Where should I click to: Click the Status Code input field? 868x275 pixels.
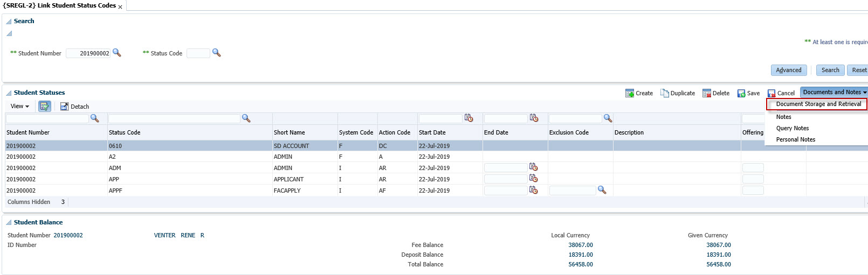[x=198, y=53]
